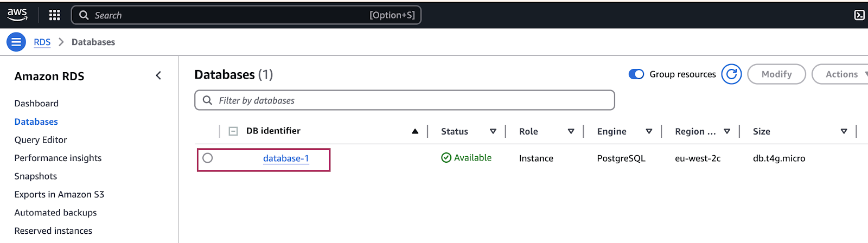Viewport: 868px width, 243px height.
Task: Click the Available status cell
Action: (467, 158)
